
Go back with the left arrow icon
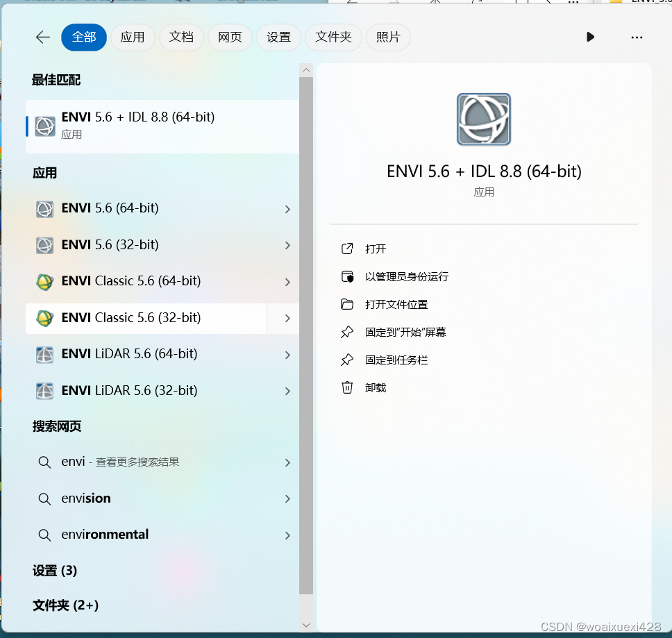click(43, 37)
